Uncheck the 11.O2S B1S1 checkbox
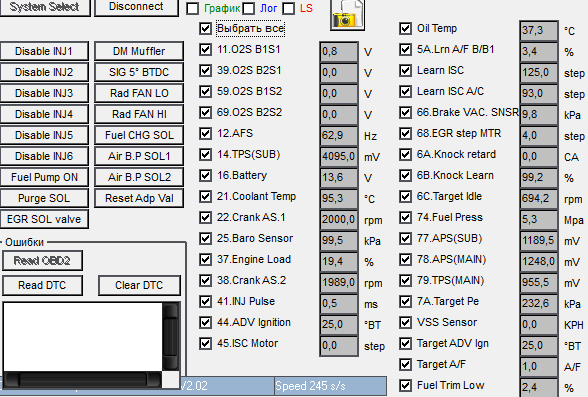Screen dimensions: 588x397 pyautogui.click(x=205, y=49)
